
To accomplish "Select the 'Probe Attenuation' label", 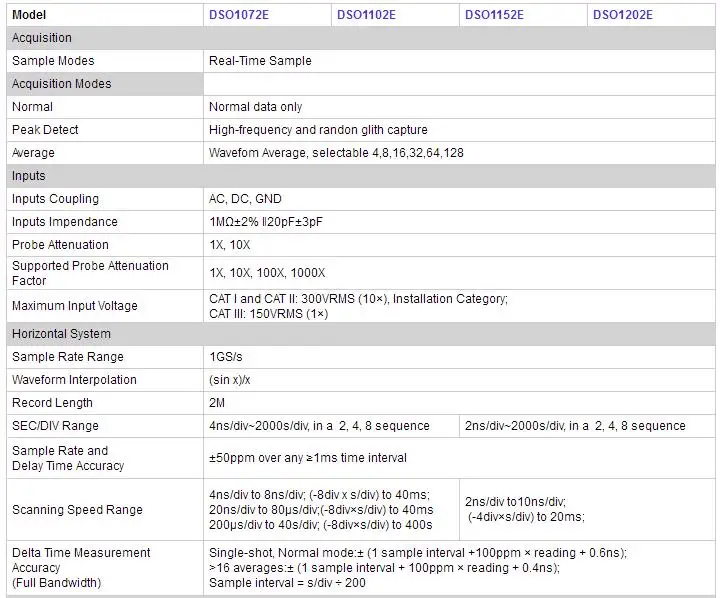I will (x=60, y=244).
